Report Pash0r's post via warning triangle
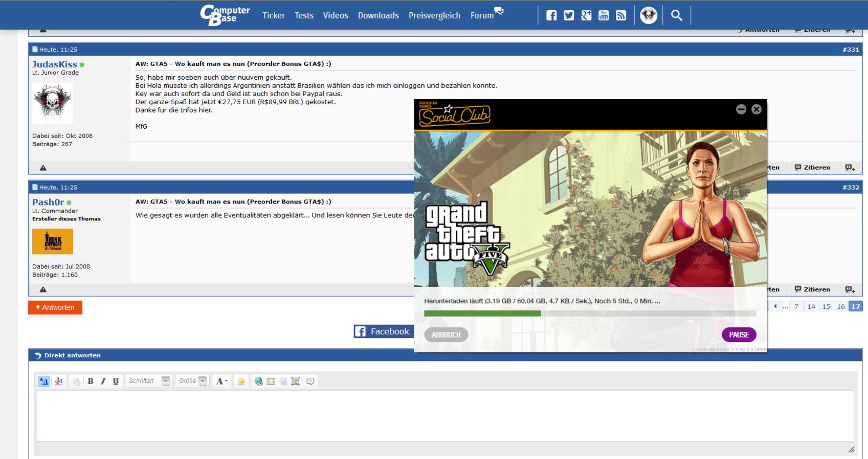 tap(43, 289)
